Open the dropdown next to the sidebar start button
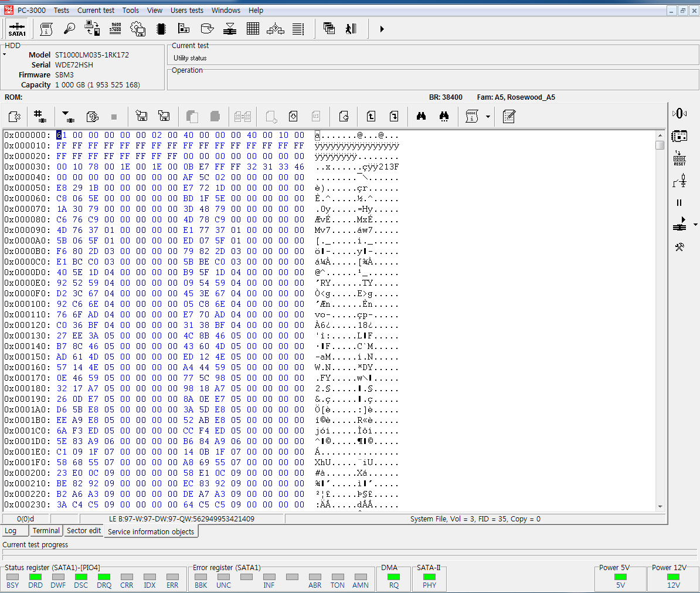This screenshot has height=593, width=700. pyautogui.click(x=695, y=224)
